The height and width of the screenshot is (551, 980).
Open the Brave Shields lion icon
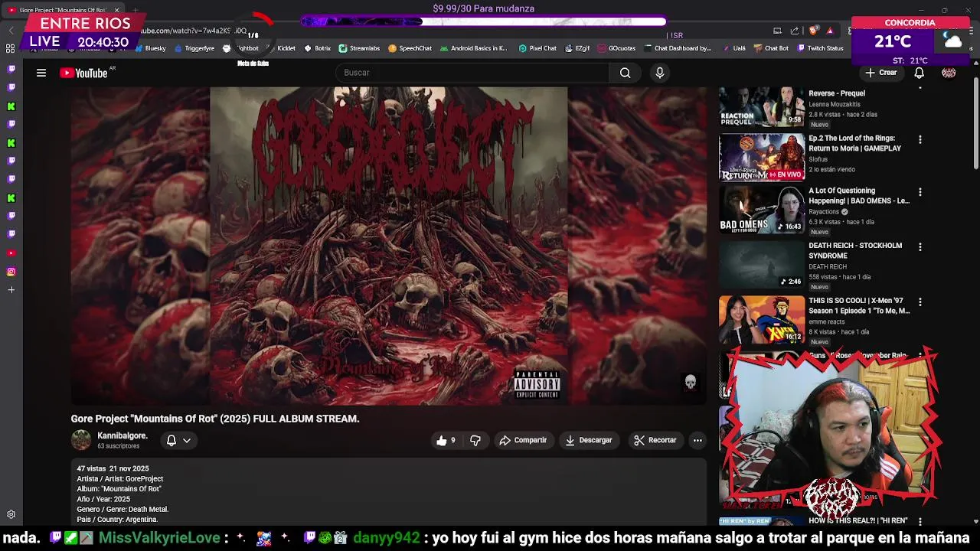click(x=815, y=31)
